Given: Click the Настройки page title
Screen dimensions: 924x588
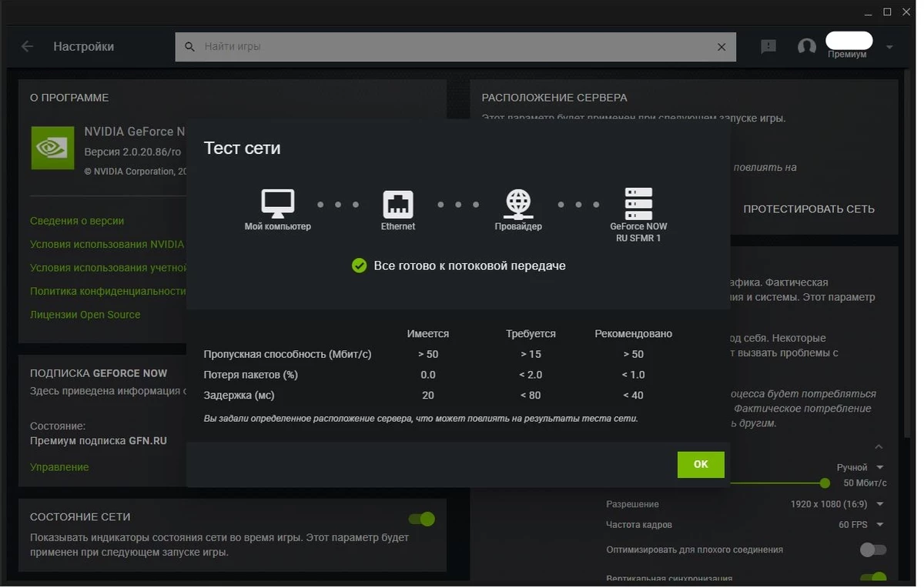Looking at the screenshot, I should 84,46.
